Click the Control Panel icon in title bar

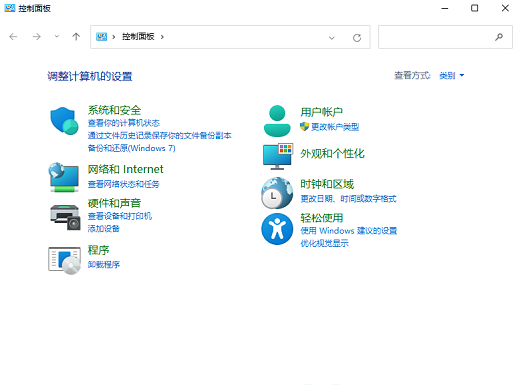10,8
